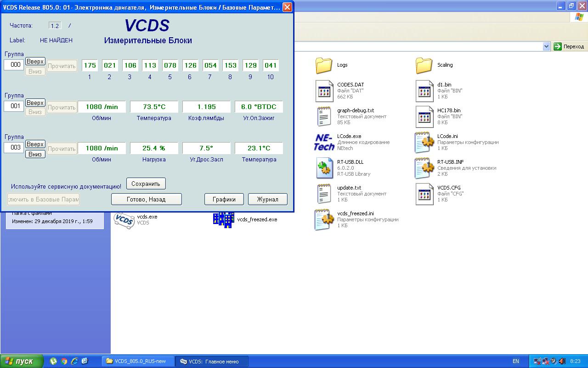
Task: Open the Scaling folder icon
Action: coord(424,65)
